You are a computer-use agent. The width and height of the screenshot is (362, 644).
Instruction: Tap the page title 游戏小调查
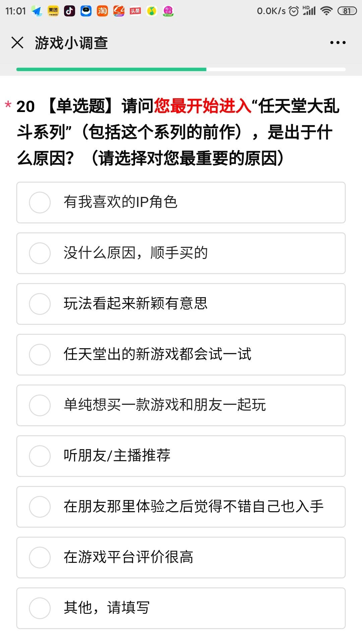point(71,43)
